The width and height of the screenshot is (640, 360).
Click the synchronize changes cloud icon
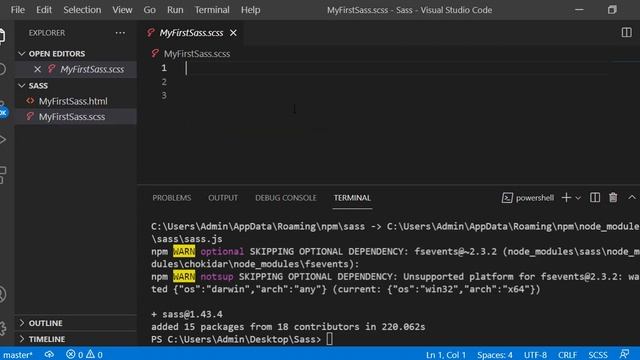point(49,354)
